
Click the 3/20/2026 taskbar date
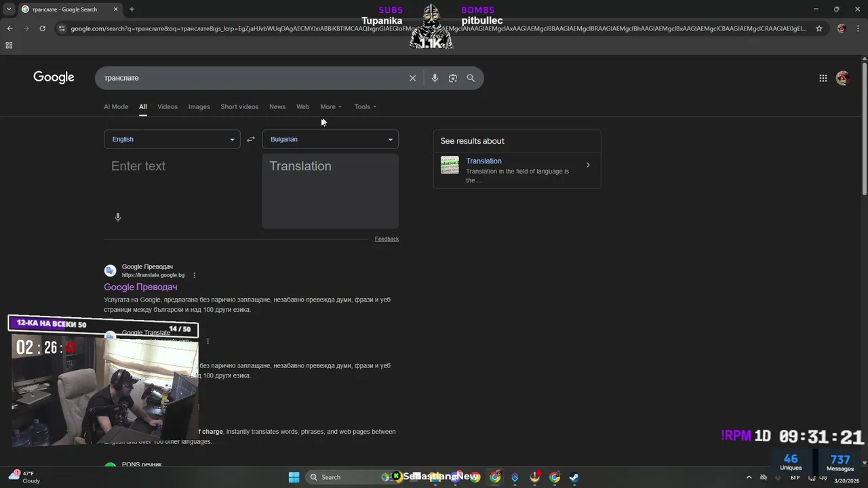[x=846, y=481]
